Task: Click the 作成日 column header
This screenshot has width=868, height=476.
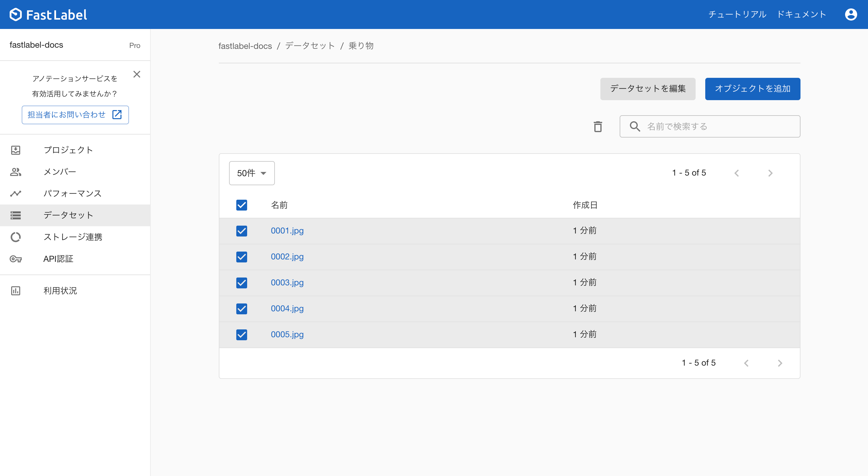Action: coord(585,205)
